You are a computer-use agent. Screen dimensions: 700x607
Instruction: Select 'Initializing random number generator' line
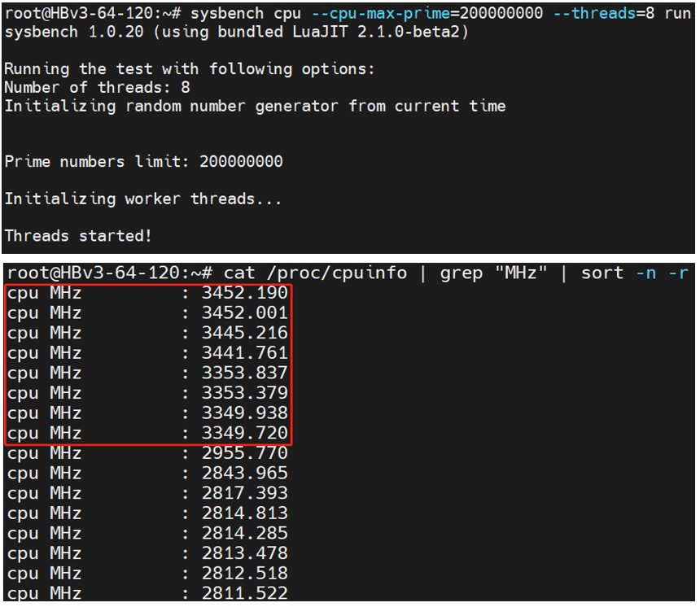point(255,107)
